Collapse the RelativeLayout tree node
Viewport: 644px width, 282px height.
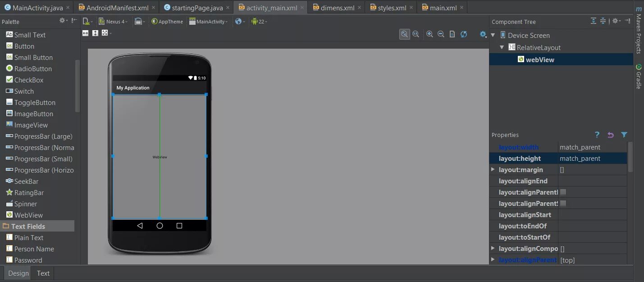tap(502, 47)
